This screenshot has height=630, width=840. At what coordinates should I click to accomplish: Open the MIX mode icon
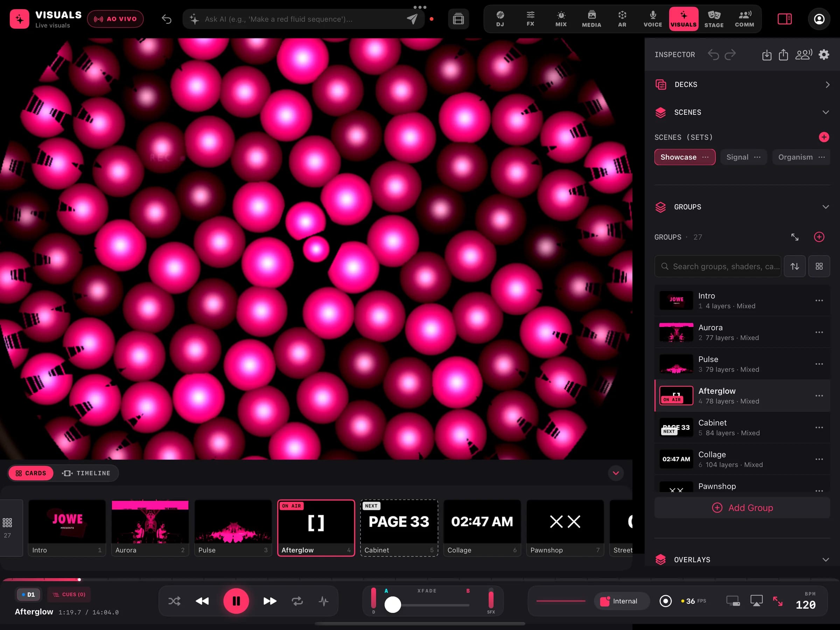pyautogui.click(x=561, y=19)
